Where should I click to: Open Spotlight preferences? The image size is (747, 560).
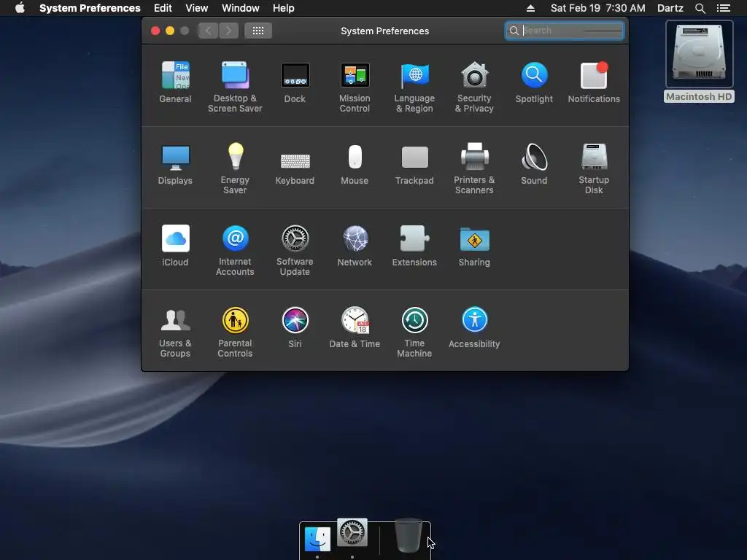pyautogui.click(x=534, y=82)
